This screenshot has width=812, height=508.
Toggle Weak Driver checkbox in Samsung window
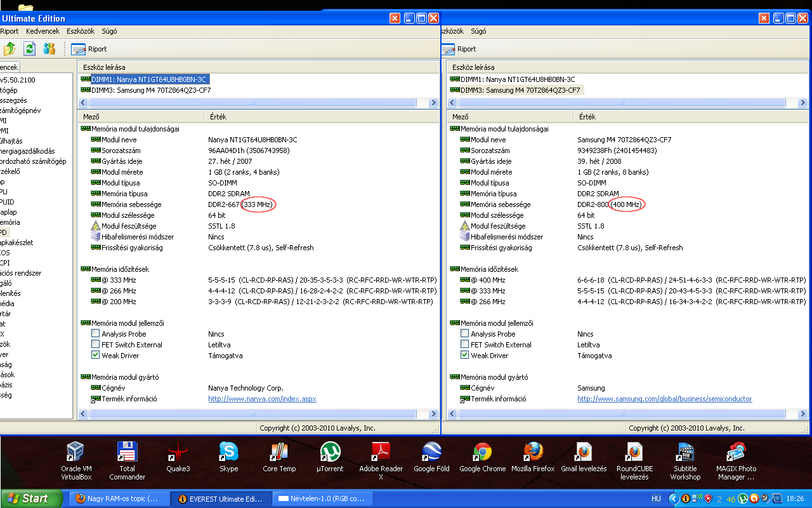coord(464,355)
